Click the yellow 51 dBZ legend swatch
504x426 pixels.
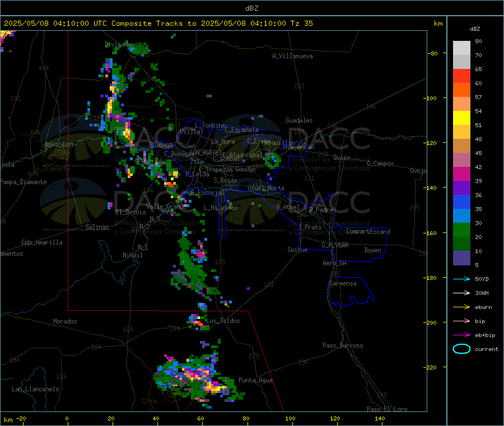click(461, 118)
